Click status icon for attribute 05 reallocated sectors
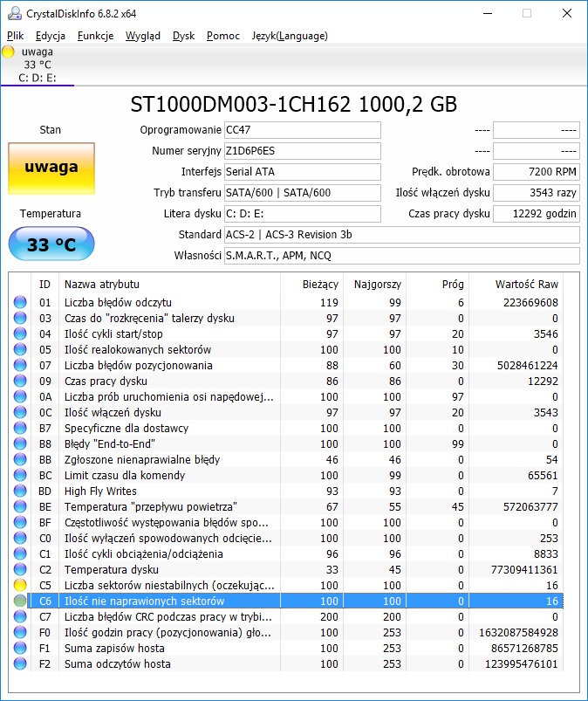 click(20, 349)
